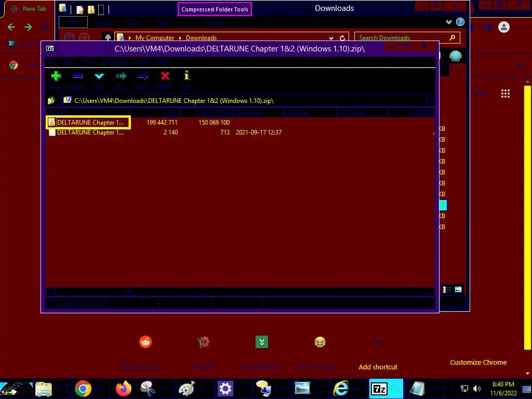Open the 7-Zip address bar dropdown

point(430,100)
